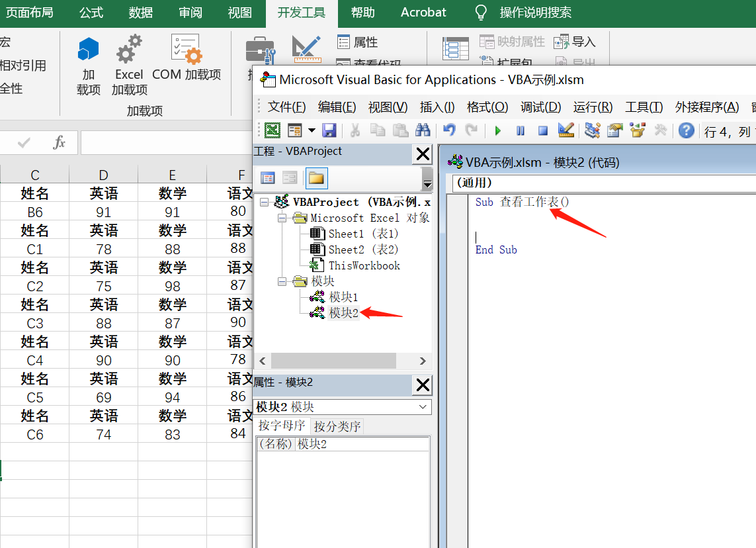Click the View Microsoft Excel icon
The image size is (756, 548).
tap(273, 130)
